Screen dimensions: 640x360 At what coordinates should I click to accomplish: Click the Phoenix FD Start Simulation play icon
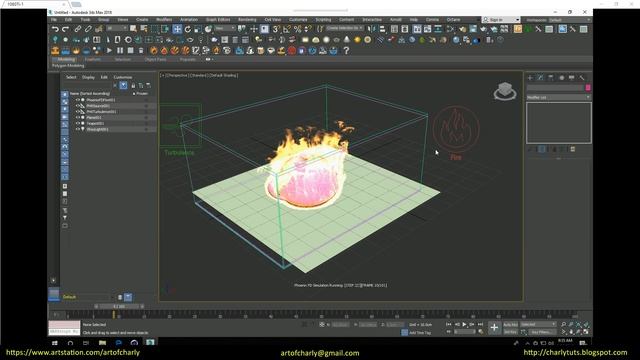(x=109, y=51)
